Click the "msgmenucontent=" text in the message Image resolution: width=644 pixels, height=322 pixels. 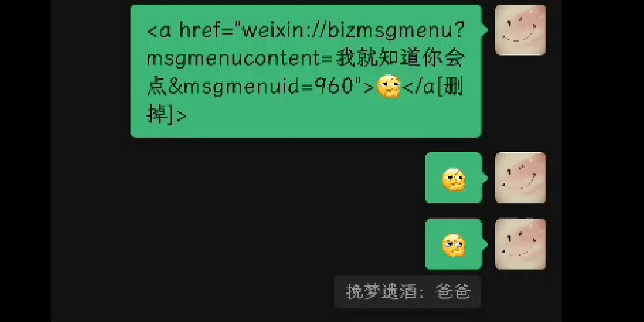[x=240, y=60]
